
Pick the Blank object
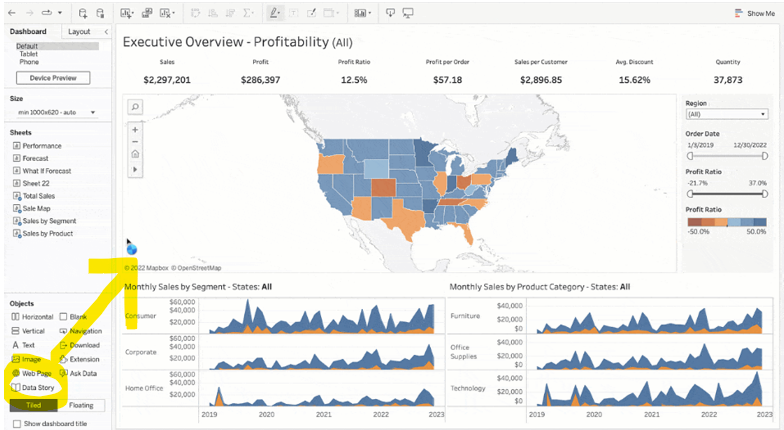(73, 317)
